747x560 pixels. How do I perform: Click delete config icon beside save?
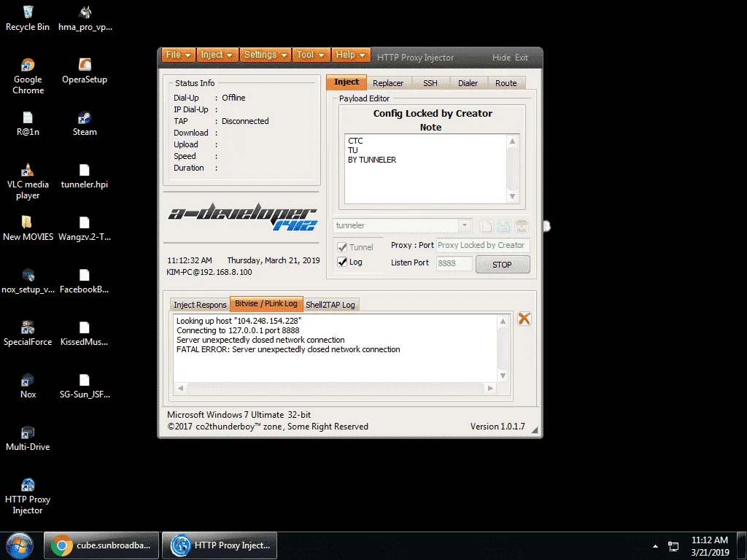coord(522,226)
